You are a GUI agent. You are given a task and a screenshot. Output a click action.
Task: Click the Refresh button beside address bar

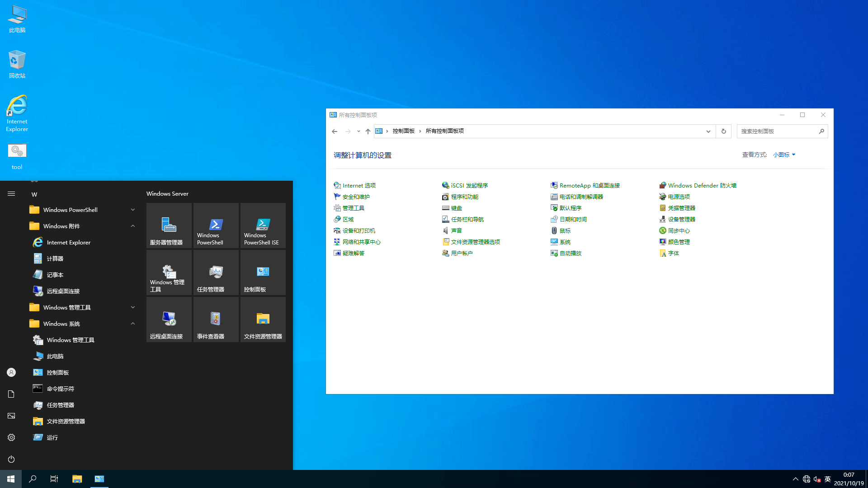point(723,131)
